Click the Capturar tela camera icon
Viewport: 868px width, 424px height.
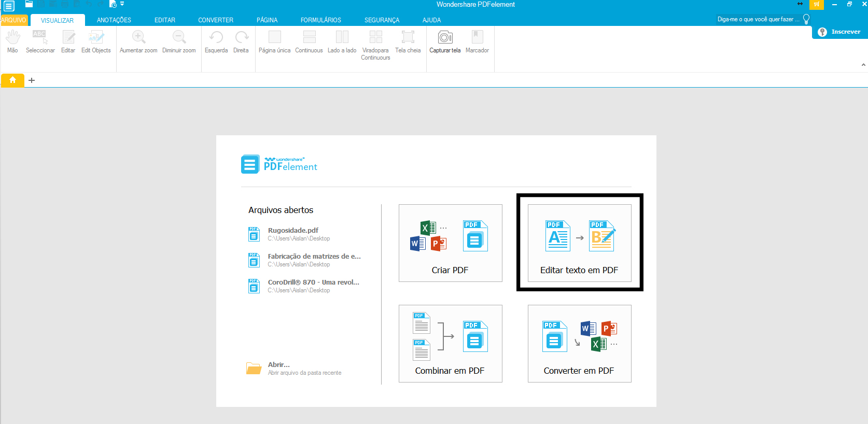point(445,37)
